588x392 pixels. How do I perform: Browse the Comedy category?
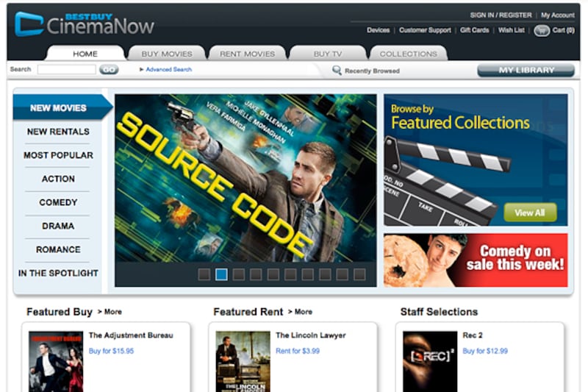click(x=58, y=202)
